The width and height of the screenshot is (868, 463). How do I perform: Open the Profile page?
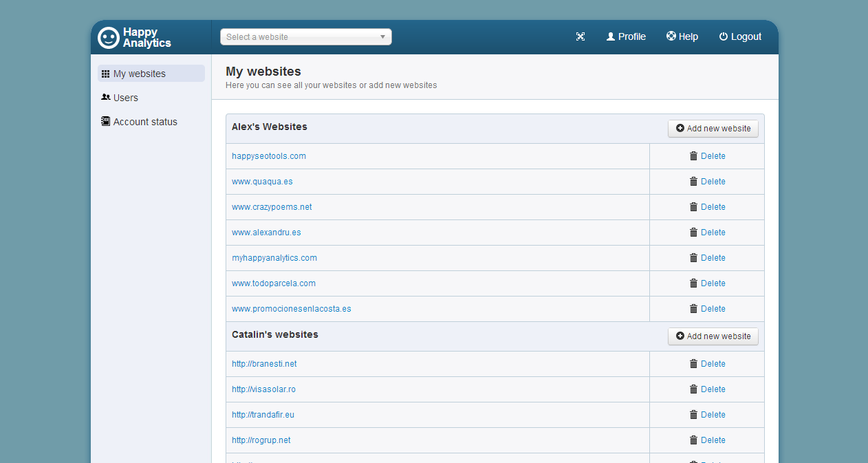626,37
